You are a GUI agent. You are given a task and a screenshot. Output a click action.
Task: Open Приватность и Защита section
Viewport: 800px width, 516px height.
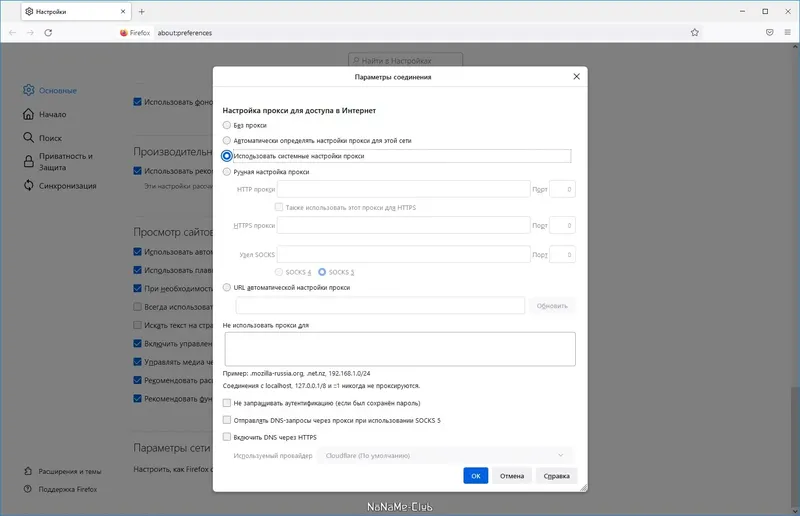tap(58, 162)
